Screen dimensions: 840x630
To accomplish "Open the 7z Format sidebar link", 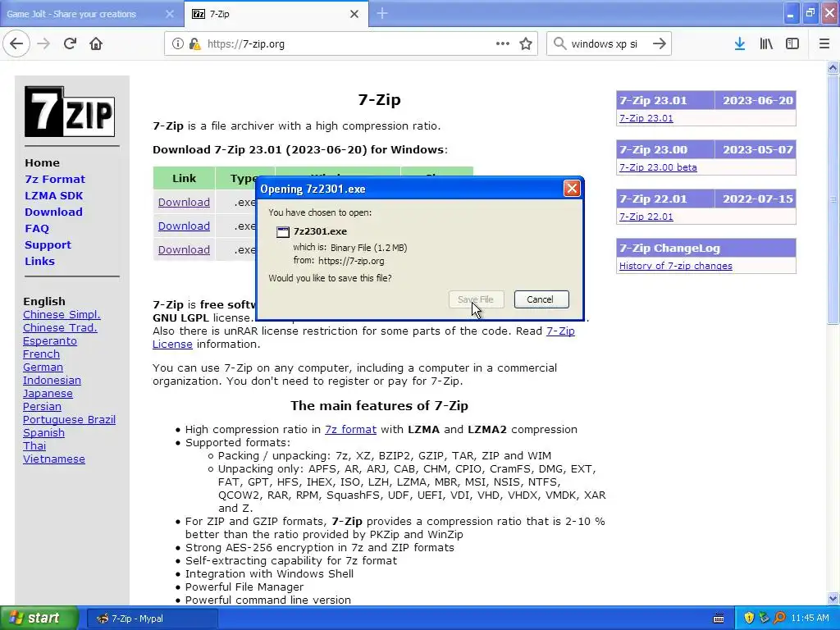I will [x=55, y=179].
